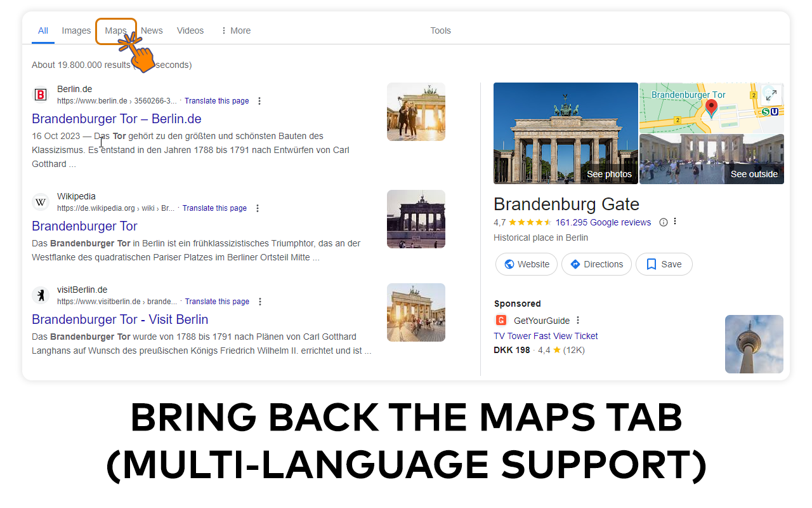Open the News tab
812x508 pixels.
152,30
